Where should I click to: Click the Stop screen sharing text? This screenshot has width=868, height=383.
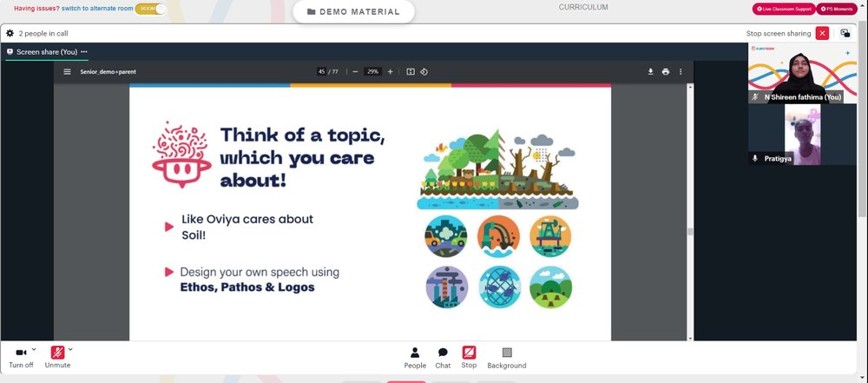779,33
